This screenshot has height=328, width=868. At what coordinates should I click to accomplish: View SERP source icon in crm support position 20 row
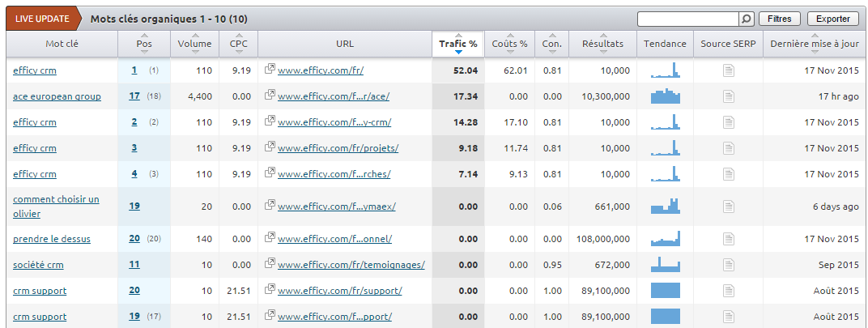point(729,291)
